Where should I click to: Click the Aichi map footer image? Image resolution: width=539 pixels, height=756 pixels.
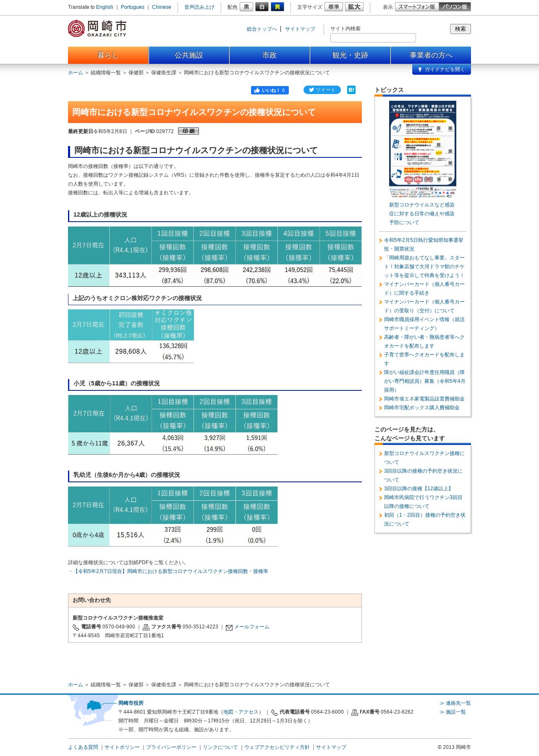point(92,710)
